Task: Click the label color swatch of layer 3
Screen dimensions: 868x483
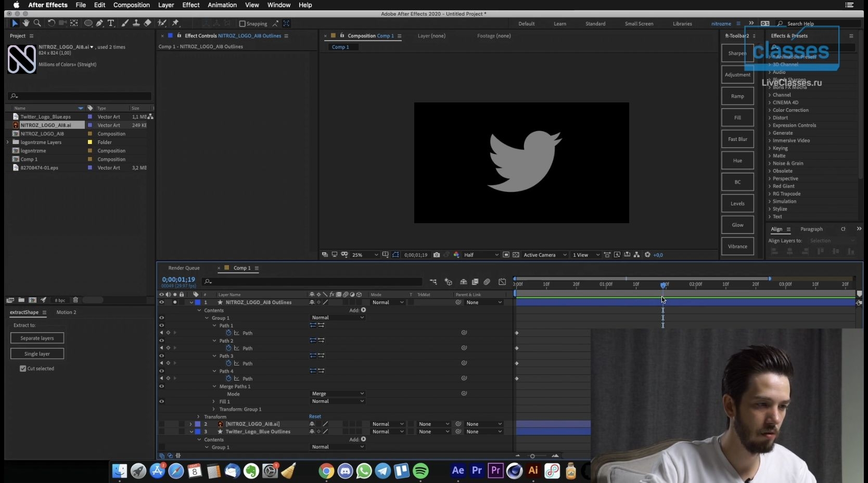Action: 197,432
